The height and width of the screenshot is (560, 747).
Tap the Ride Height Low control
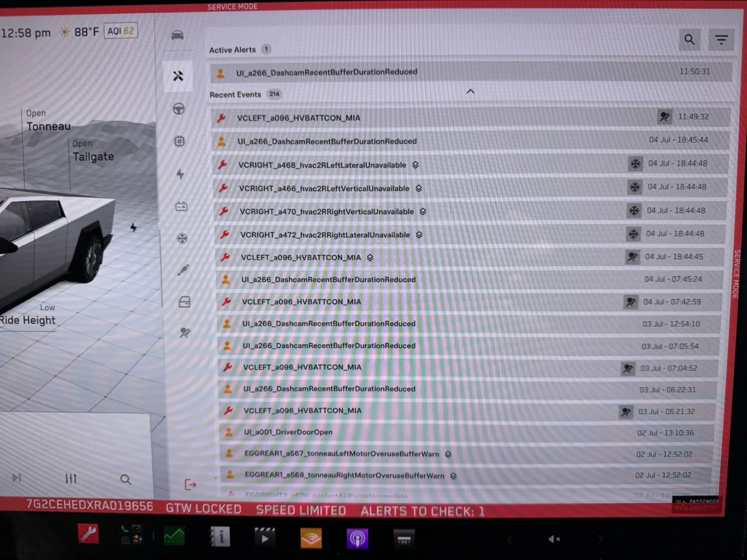pyautogui.click(x=28, y=315)
